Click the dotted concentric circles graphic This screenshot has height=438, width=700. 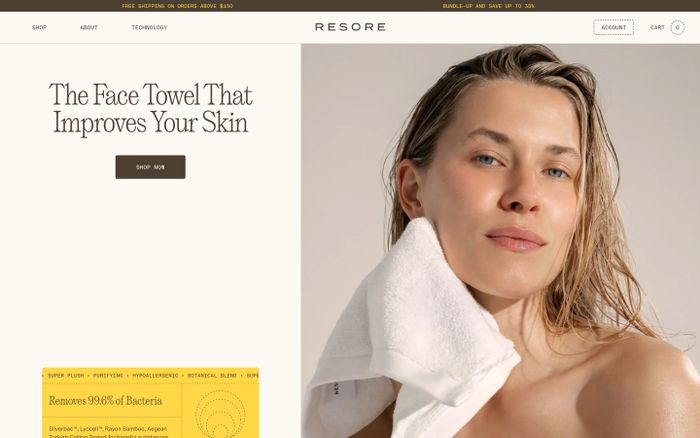click(x=220, y=414)
